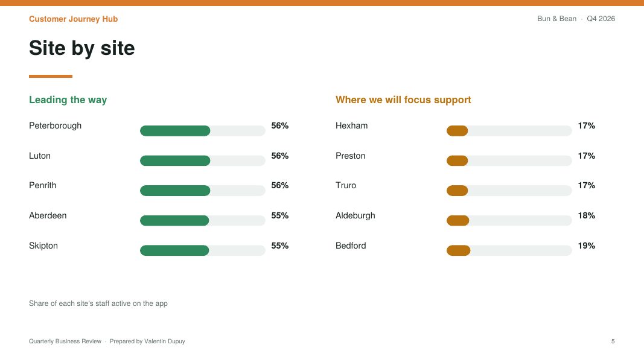644x362 pixels.
Task: Click the Aldeburgh 18% progress bar
Action: pos(509,220)
